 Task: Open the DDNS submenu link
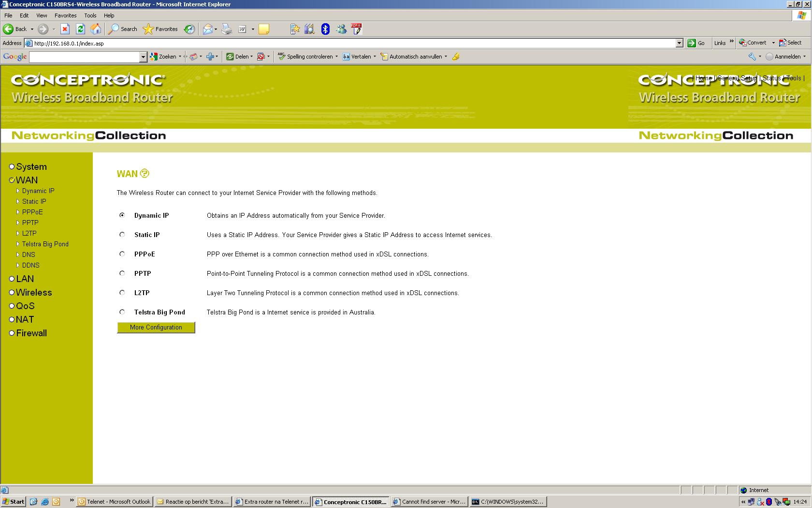pyautogui.click(x=31, y=265)
